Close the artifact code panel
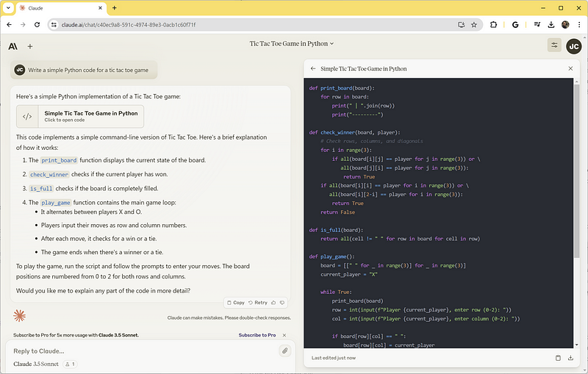The width and height of the screenshot is (588, 374). (570, 68)
